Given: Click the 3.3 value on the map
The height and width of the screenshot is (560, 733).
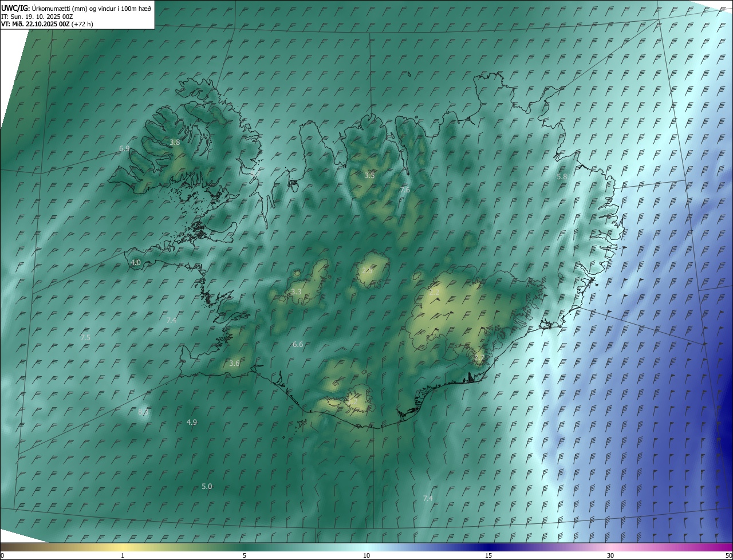Looking at the screenshot, I should pyautogui.click(x=296, y=292).
